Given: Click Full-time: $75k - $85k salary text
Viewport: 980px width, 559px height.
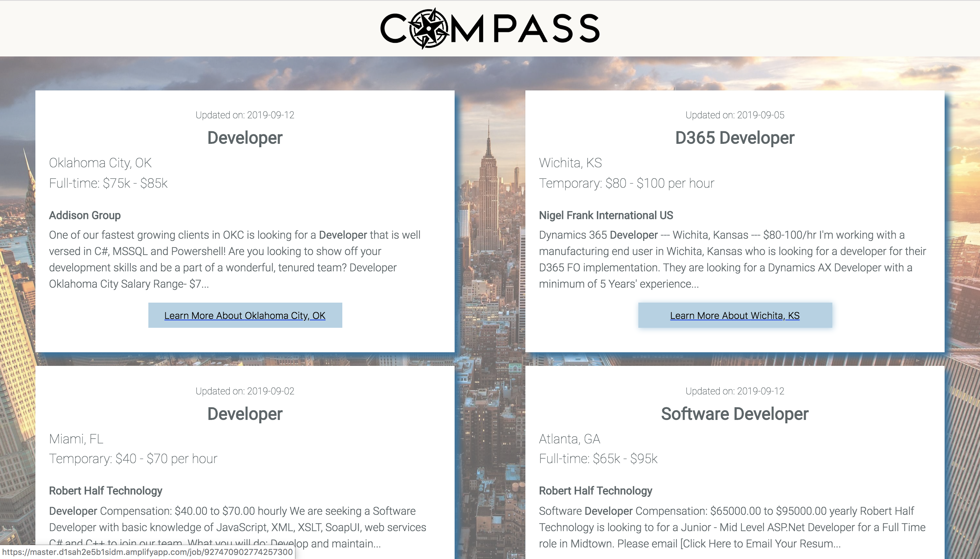Looking at the screenshot, I should (108, 183).
